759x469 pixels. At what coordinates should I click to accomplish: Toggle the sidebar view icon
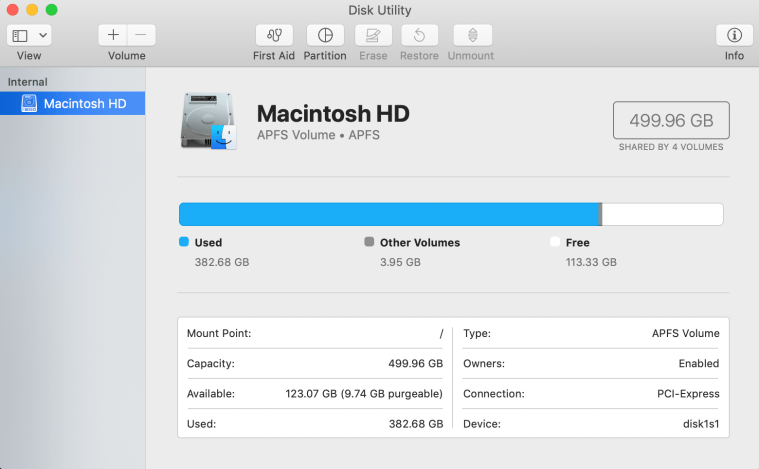tap(20, 35)
